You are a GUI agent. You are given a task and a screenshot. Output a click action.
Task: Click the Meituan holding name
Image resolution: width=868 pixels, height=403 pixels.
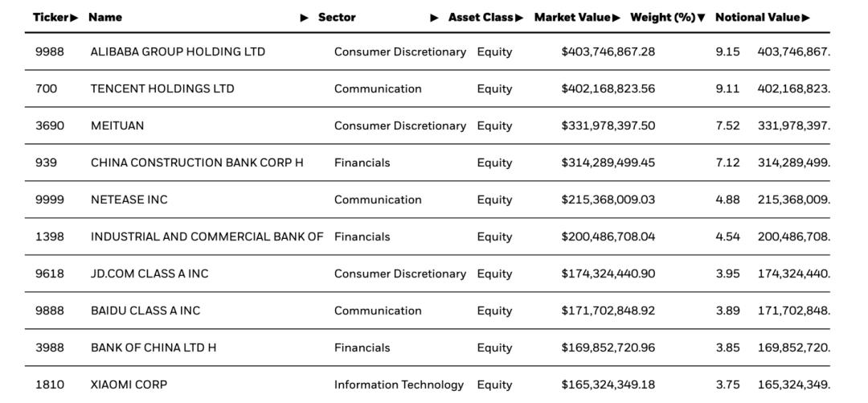pos(117,126)
